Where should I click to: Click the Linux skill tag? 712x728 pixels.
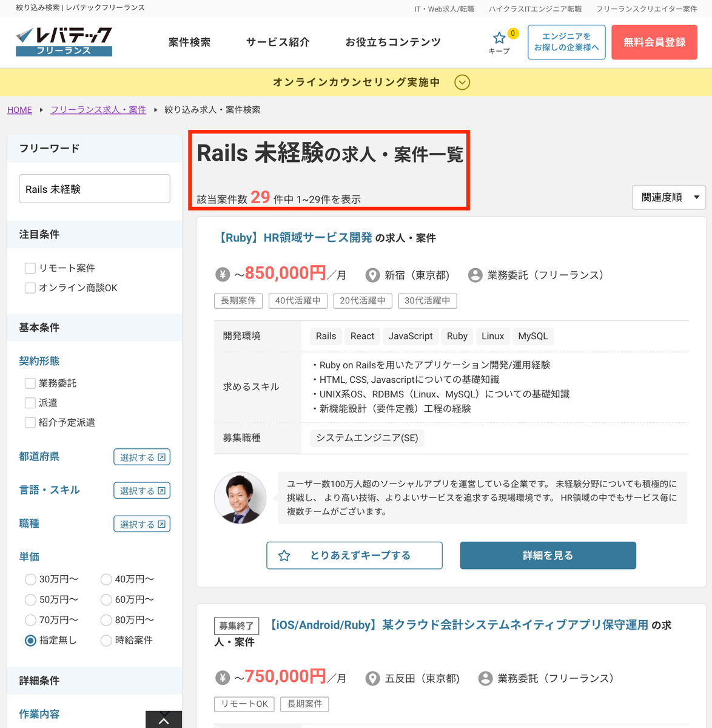(x=493, y=336)
